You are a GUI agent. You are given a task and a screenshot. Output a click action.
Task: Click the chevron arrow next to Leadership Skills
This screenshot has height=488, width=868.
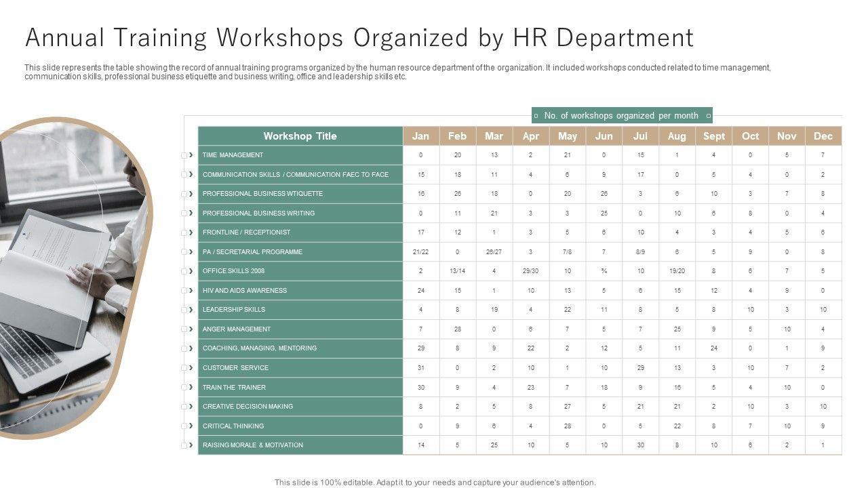pyautogui.click(x=191, y=310)
